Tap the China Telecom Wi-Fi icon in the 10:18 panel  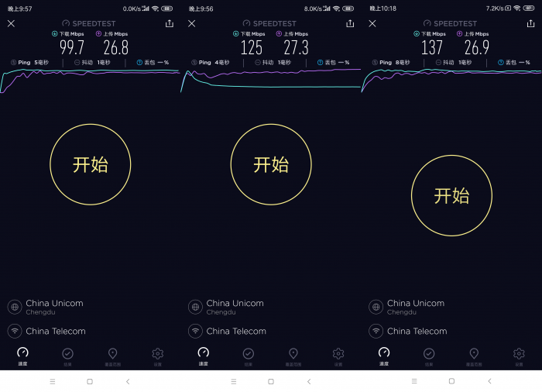click(376, 331)
